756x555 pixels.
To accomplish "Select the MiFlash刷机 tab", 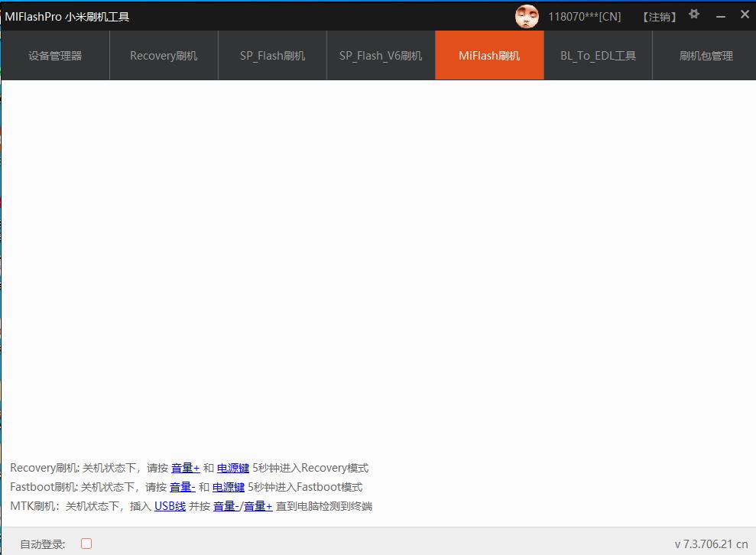I will click(x=489, y=55).
